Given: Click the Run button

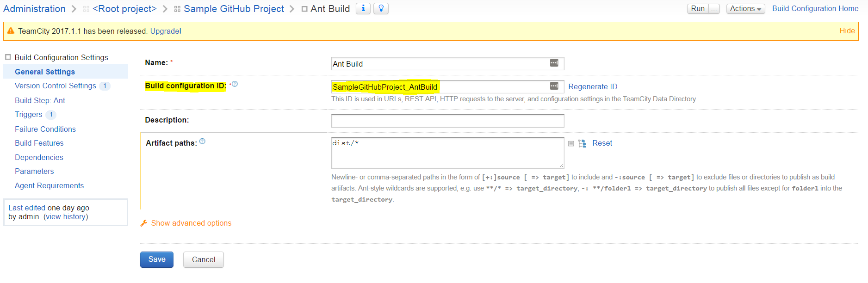Looking at the screenshot, I should coord(697,9).
